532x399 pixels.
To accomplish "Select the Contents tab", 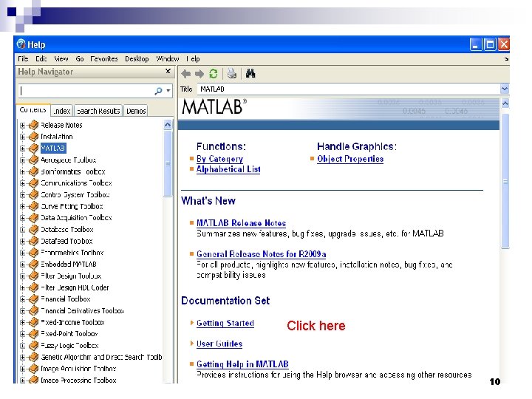I will 33,110.
